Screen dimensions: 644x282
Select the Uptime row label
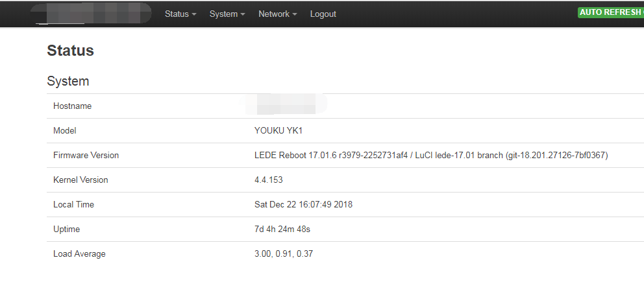click(66, 229)
